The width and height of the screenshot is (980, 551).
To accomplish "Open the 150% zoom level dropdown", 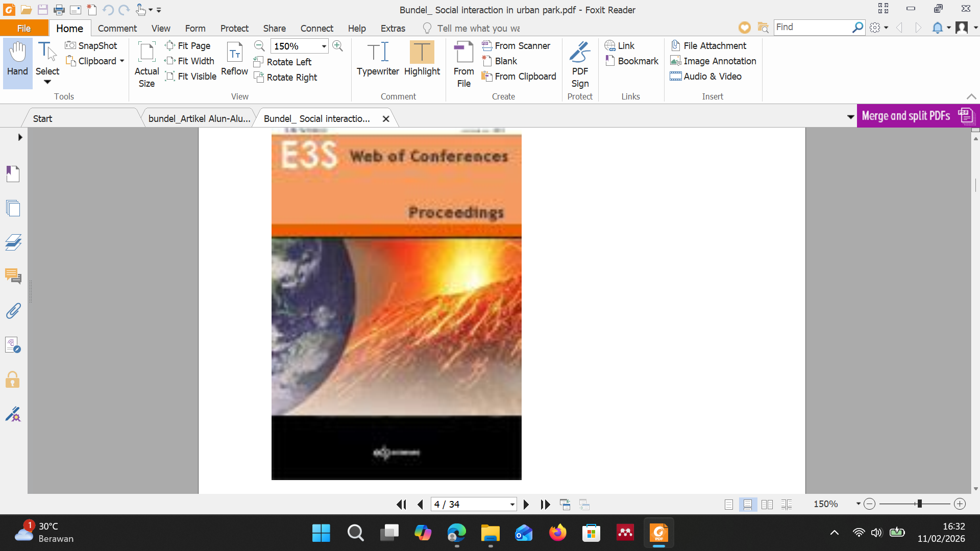I will [324, 46].
